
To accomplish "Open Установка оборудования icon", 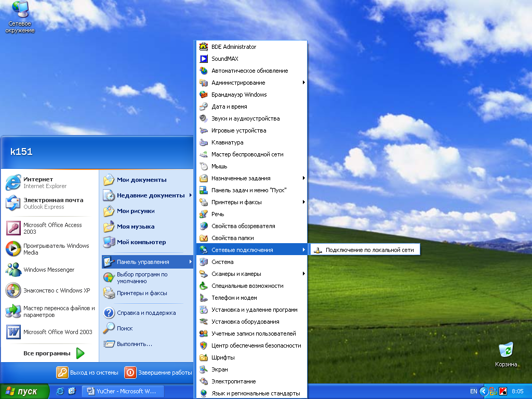I will (x=204, y=322).
